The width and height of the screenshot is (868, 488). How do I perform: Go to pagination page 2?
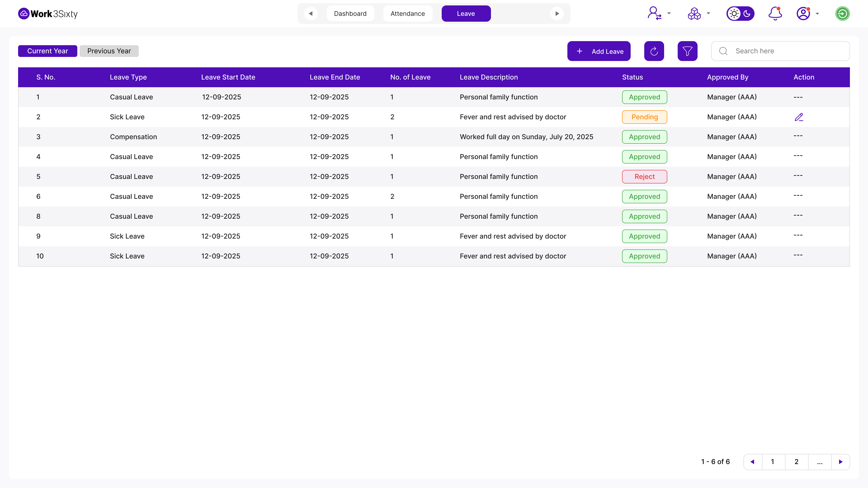796,461
